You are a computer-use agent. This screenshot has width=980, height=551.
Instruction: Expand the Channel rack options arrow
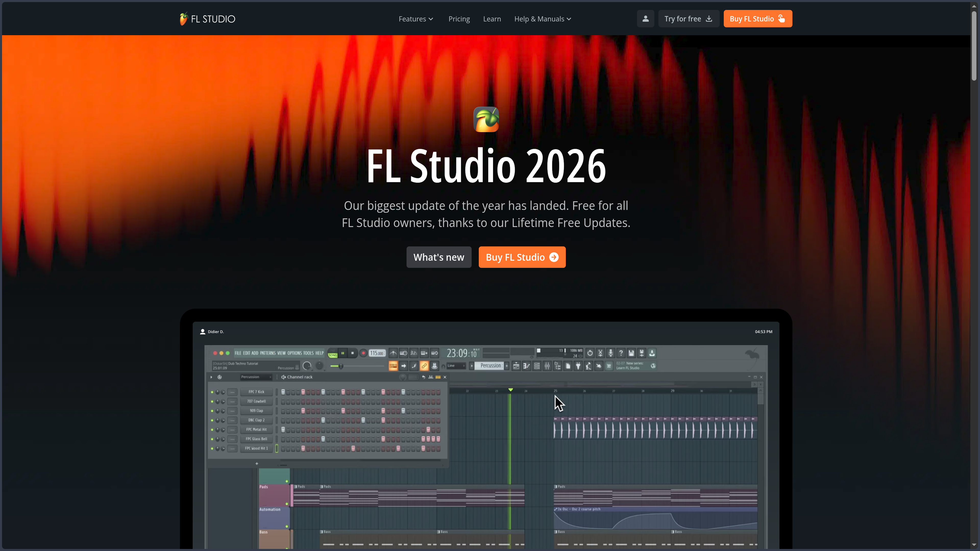pos(211,377)
